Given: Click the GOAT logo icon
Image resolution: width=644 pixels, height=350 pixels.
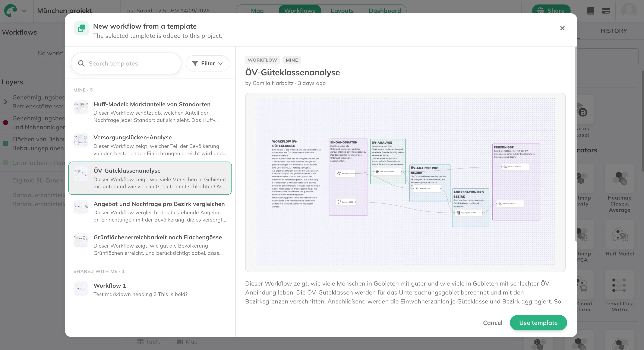Looking at the screenshot, I should coord(10,11).
